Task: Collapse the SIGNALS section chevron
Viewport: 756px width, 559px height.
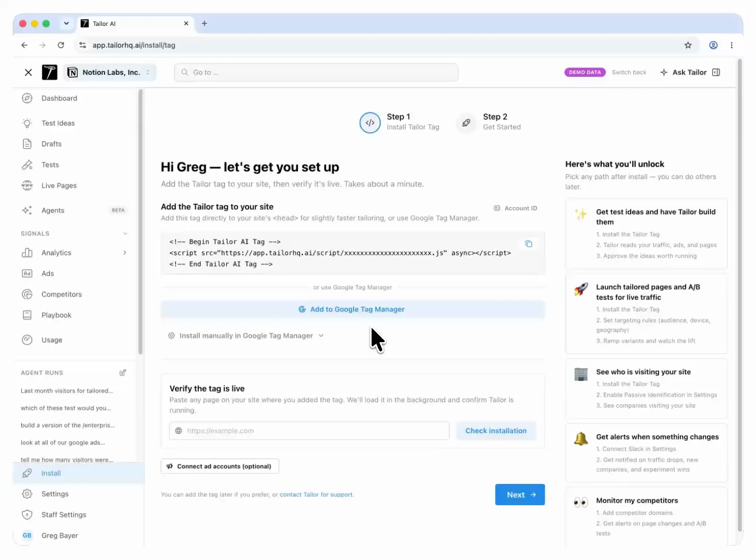Action: [125, 233]
